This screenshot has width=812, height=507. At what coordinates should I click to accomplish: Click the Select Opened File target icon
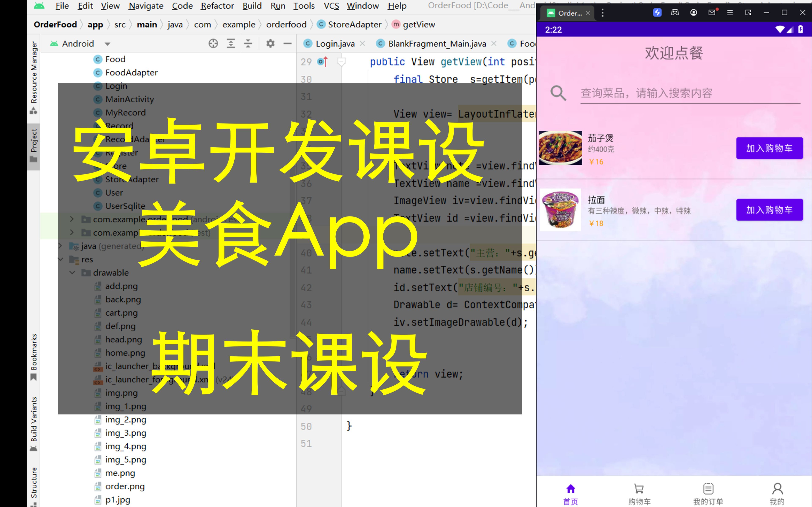click(x=213, y=43)
